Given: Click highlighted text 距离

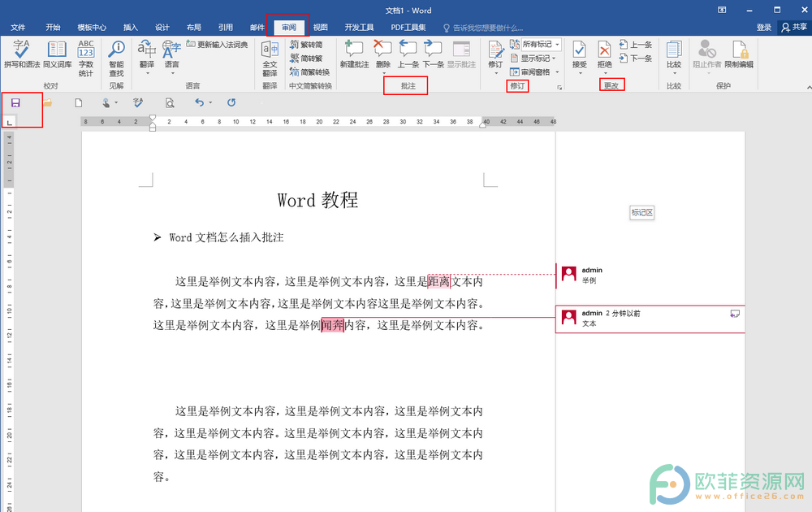Looking at the screenshot, I should pos(438,281).
